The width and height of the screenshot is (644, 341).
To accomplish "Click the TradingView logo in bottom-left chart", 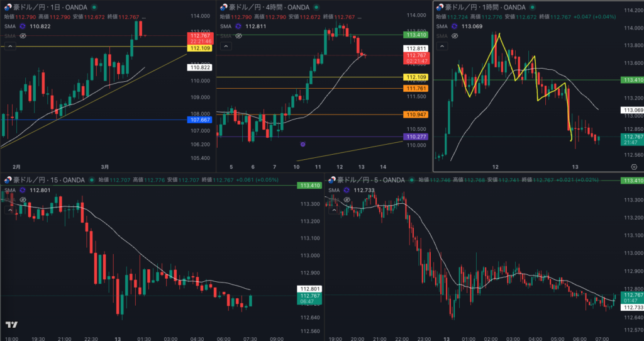I will [x=11, y=325].
